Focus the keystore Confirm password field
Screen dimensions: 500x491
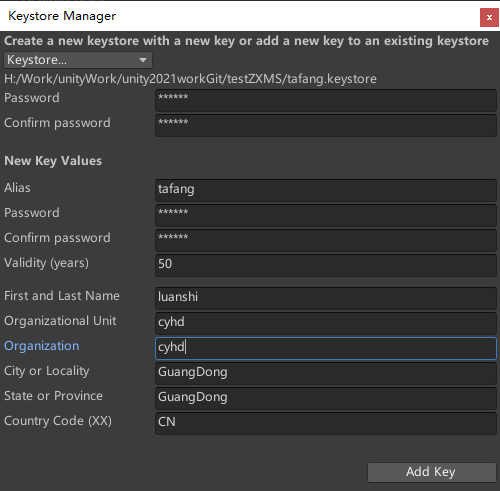pos(326,125)
